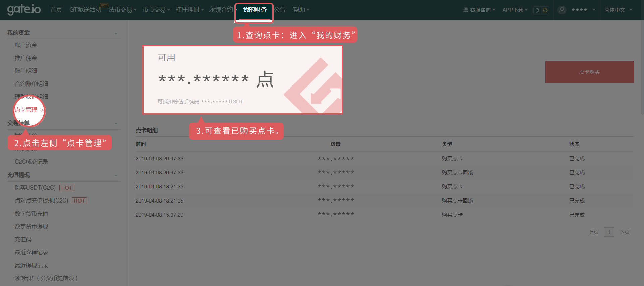The height and width of the screenshot is (286, 644).
Task: Switch to dark mode with the moon icon
Action: 537,10
